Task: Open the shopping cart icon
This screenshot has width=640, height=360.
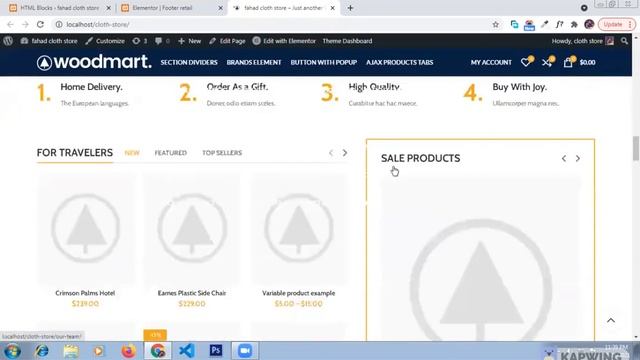Action: (x=568, y=62)
